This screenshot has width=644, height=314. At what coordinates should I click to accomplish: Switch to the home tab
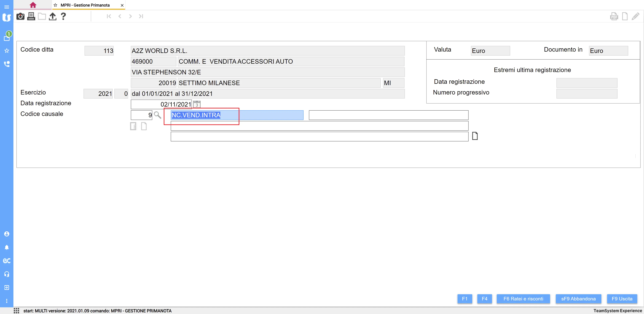(x=33, y=5)
